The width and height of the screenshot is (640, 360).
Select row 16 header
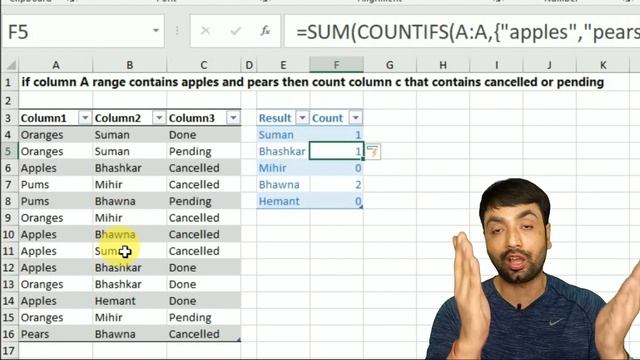tap(9, 334)
